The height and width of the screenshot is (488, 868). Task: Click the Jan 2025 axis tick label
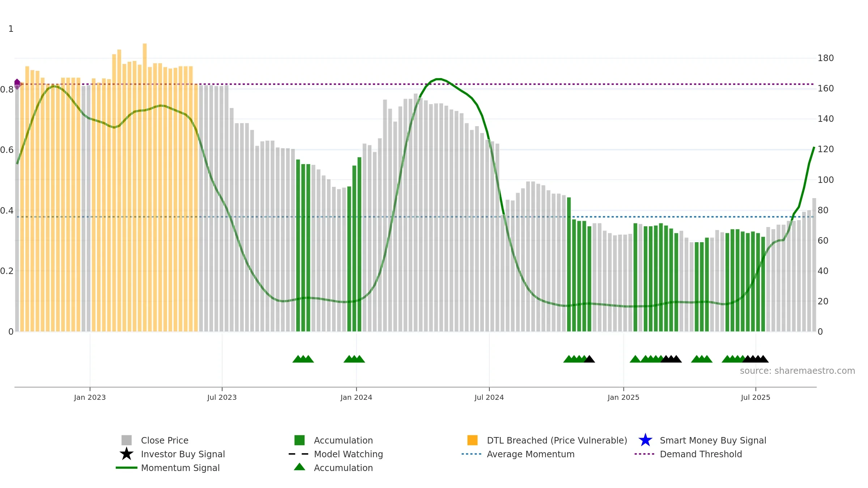tap(624, 398)
